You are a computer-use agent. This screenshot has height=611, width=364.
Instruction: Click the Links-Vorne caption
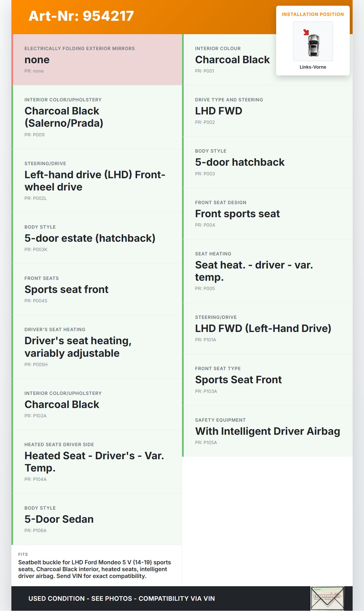tap(313, 67)
